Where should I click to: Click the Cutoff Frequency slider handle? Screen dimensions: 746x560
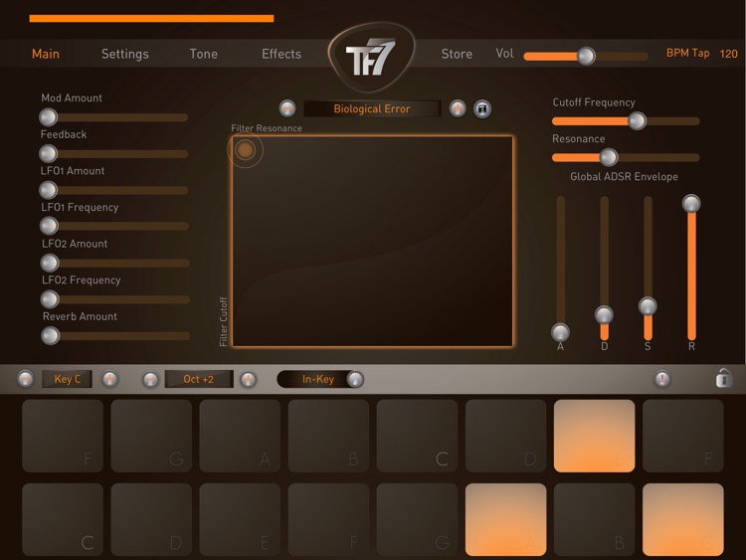[x=637, y=120]
